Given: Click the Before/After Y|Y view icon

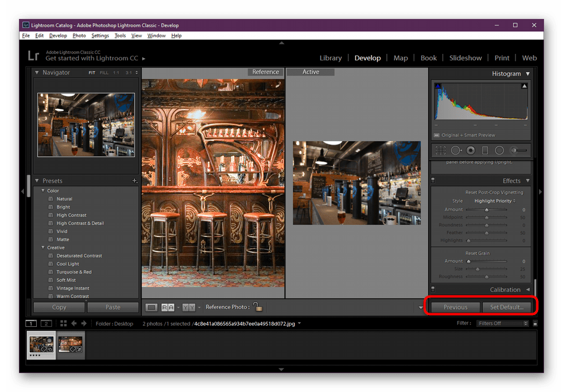Looking at the screenshot, I should point(188,307).
